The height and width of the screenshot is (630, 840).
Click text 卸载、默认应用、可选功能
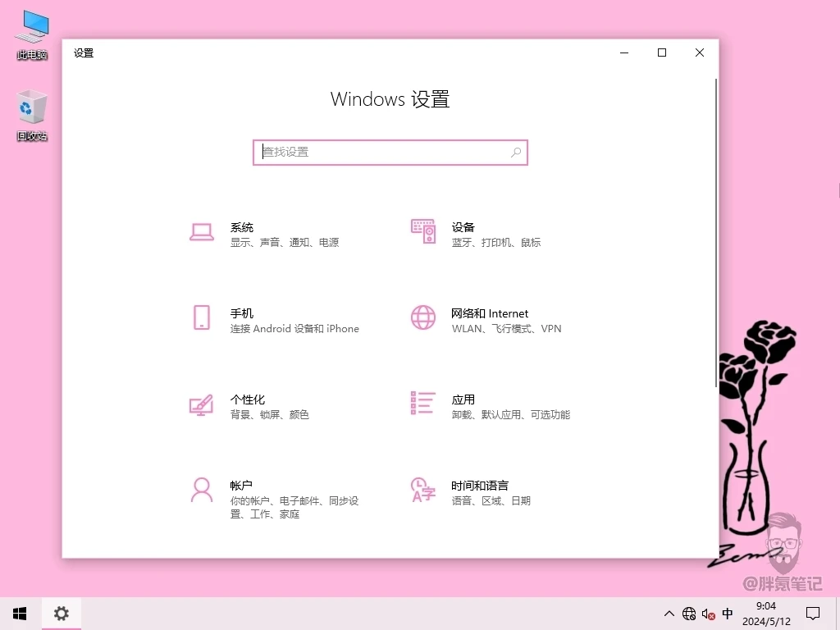pyautogui.click(x=510, y=414)
